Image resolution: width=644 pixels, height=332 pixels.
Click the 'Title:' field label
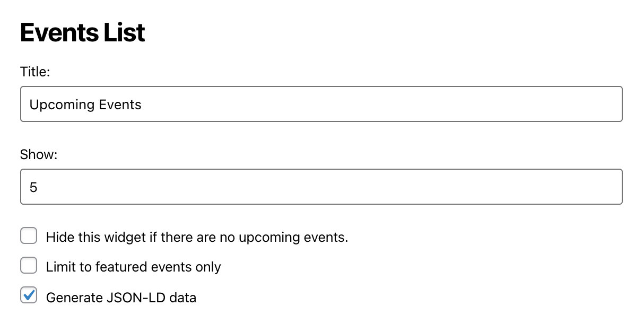pyautogui.click(x=35, y=72)
